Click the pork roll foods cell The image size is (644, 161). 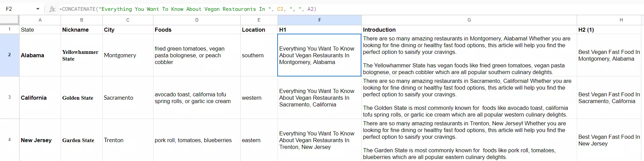coord(197,140)
